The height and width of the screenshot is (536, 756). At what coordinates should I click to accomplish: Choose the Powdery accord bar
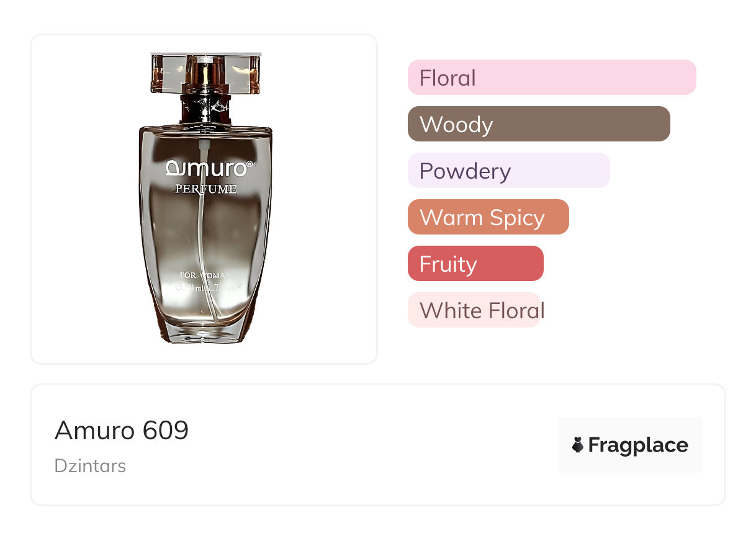[508, 171]
